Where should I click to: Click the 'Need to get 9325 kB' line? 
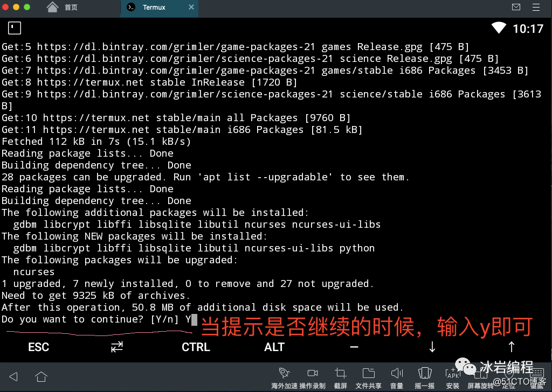(96, 296)
